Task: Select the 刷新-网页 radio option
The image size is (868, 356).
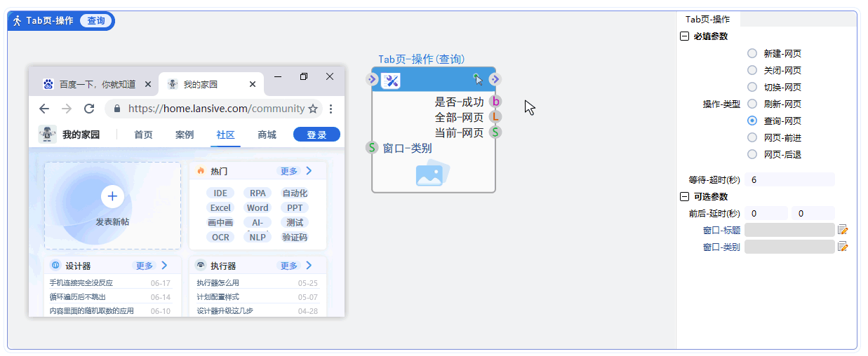Action: (752, 104)
